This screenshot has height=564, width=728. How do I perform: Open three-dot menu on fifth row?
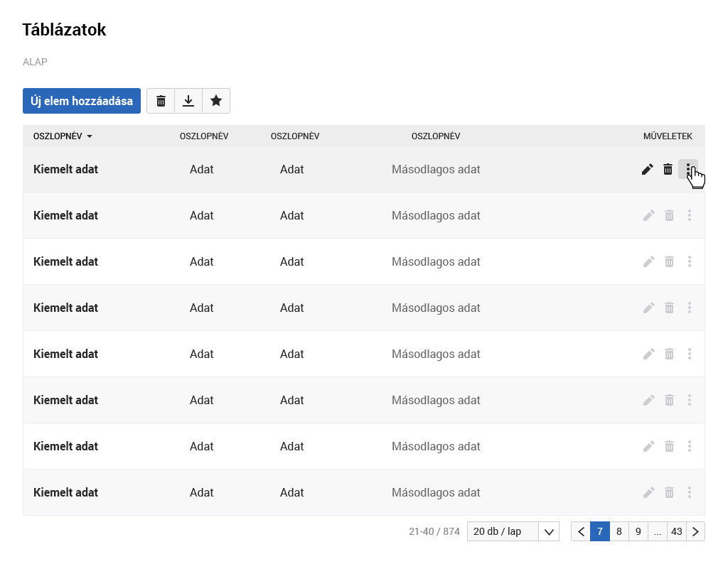tap(690, 354)
